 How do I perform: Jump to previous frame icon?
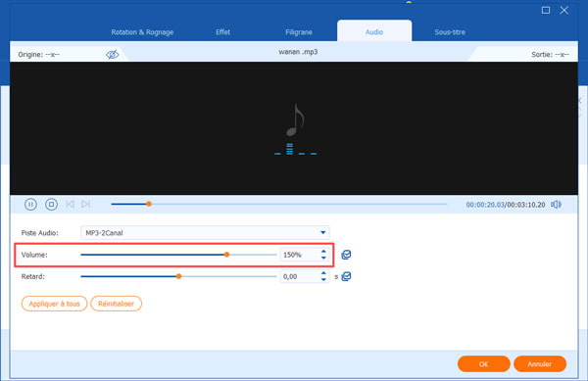pyautogui.click(x=71, y=204)
